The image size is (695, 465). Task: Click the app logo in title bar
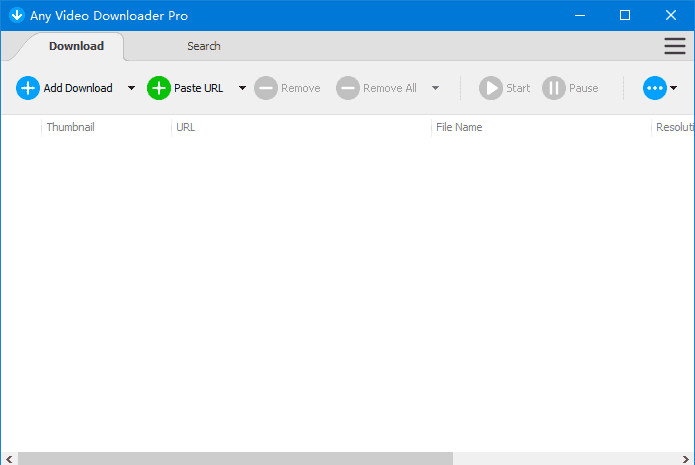17,15
